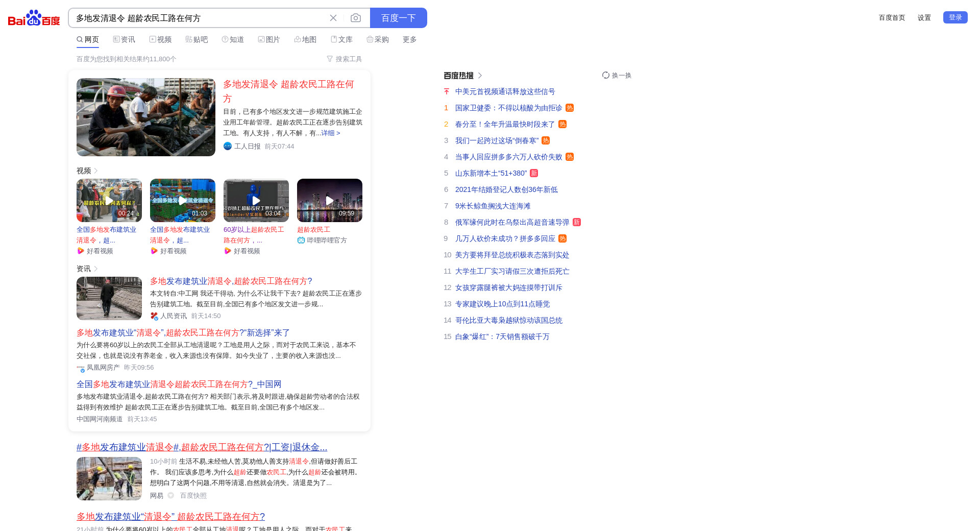This screenshot has width=980, height=531.
Task: Click the filter icon for 搜索工具
Action: click(x=330, y=59)
